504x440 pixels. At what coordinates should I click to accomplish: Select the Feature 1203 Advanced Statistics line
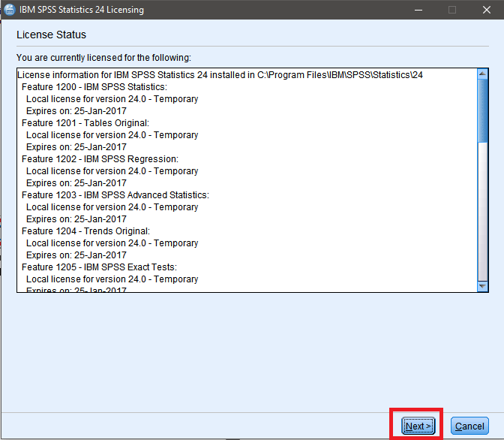pos(115,195)
